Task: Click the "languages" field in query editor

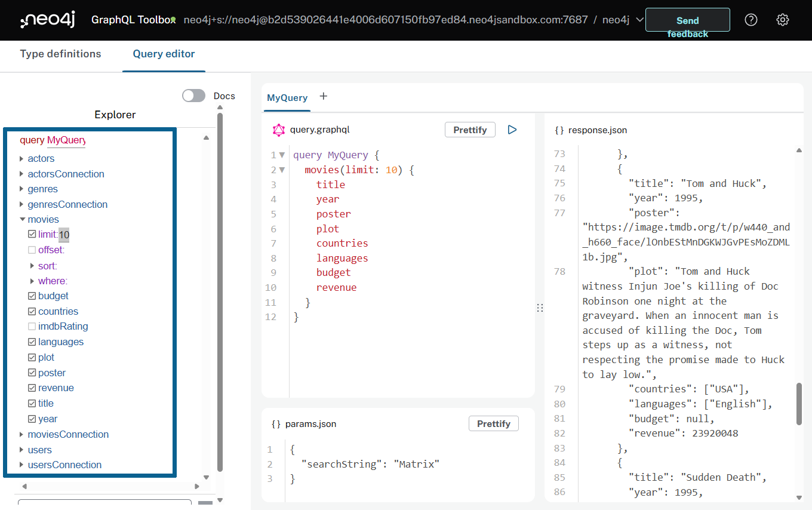Action: pos(342,258)
